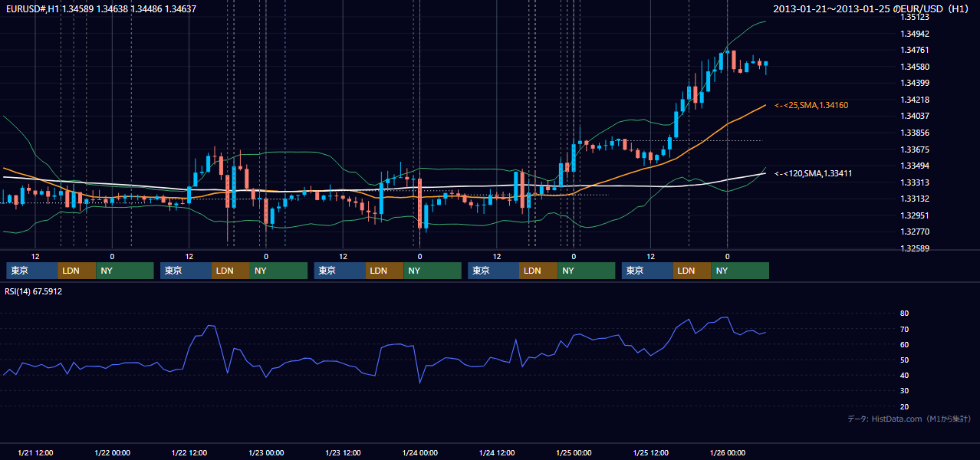The width and height of the screenshot is (980, 460).
Task: Click the 東京 session block for January 23
Action: [x=340, y=271]
